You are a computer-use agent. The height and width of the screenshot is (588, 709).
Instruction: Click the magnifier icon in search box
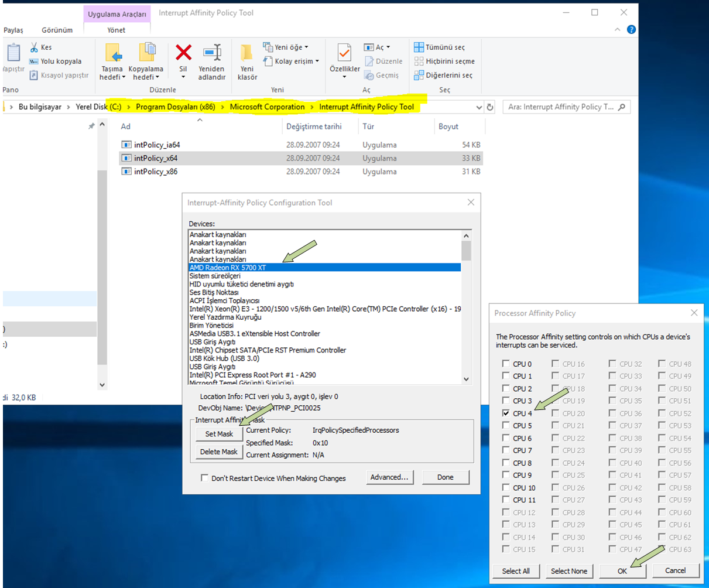621,107
